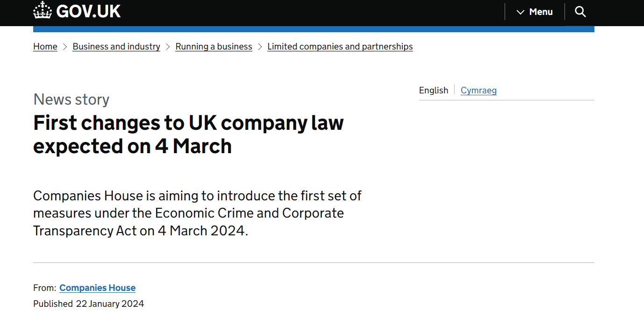The image size is (644, 311).
Task: Click the chevron separator after Home
Action: [65, 47]
